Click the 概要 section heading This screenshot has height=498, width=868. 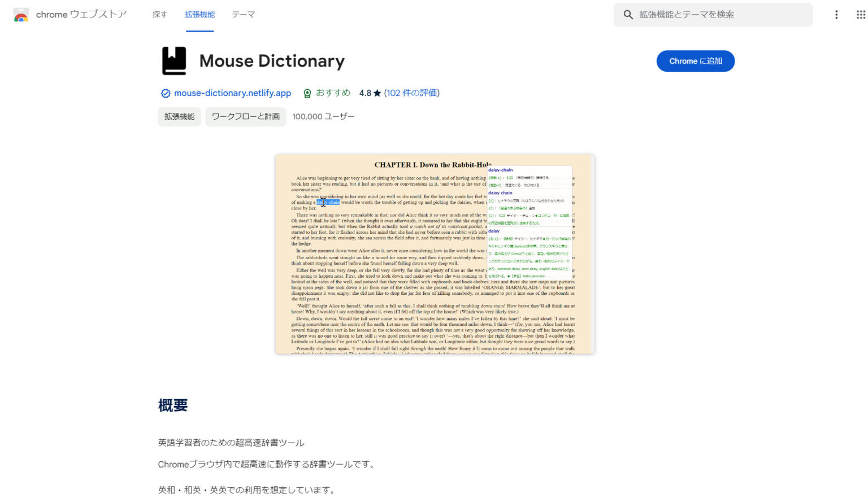(172, 405)
